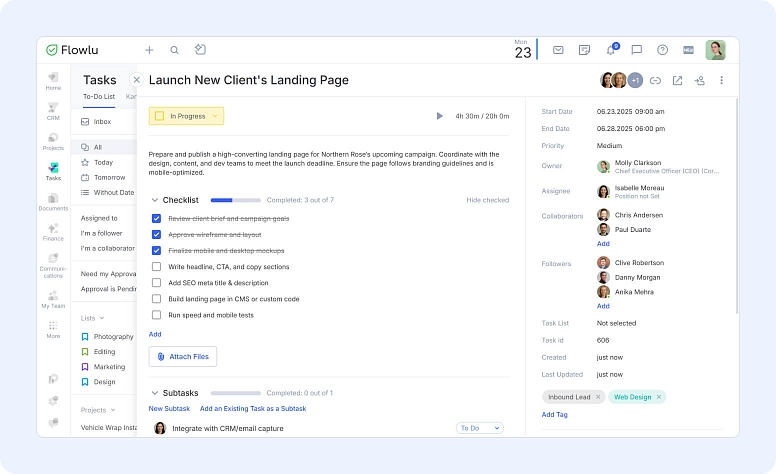The image size is (776, 474).
Task: Collapse the Checklist section
Action: coord(154,200)
